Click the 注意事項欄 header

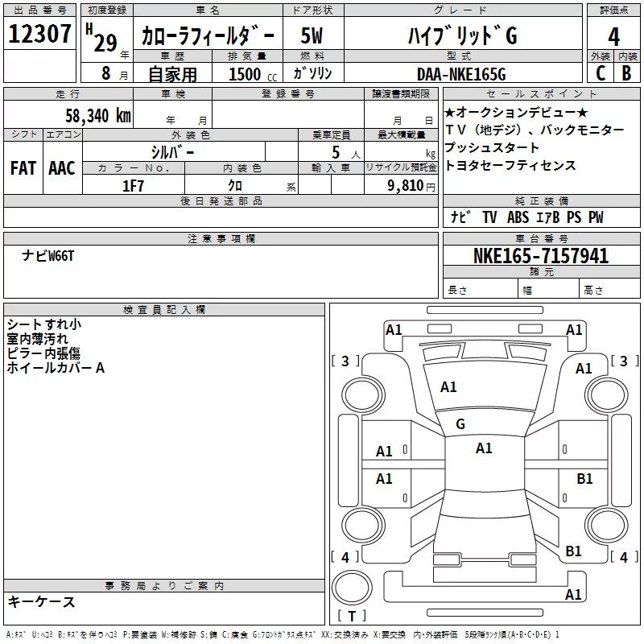(221, 238)
